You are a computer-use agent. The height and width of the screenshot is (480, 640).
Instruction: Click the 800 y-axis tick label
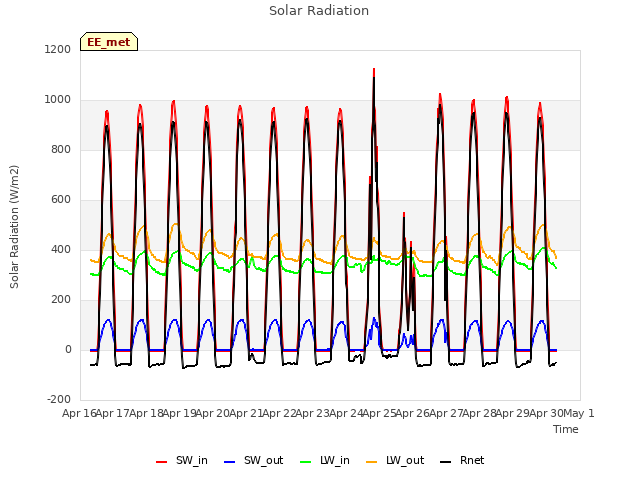61,149
